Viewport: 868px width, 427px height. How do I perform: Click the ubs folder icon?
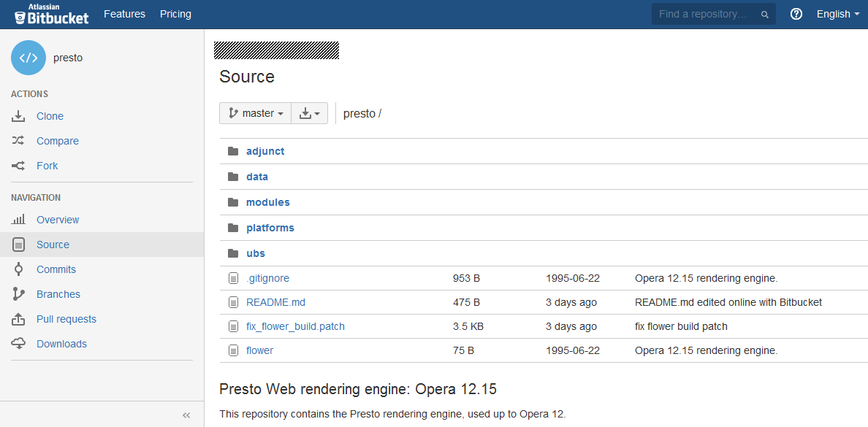[x=233, y=253]
